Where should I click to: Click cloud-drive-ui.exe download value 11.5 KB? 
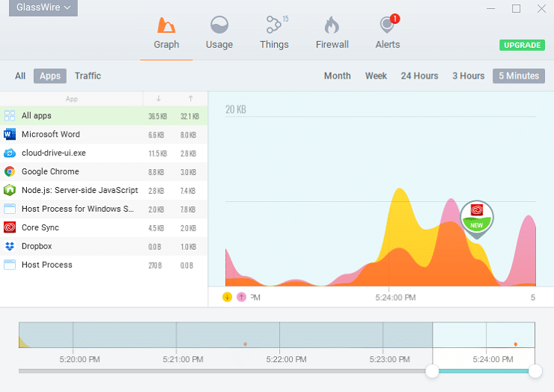(x=157, y=153)
